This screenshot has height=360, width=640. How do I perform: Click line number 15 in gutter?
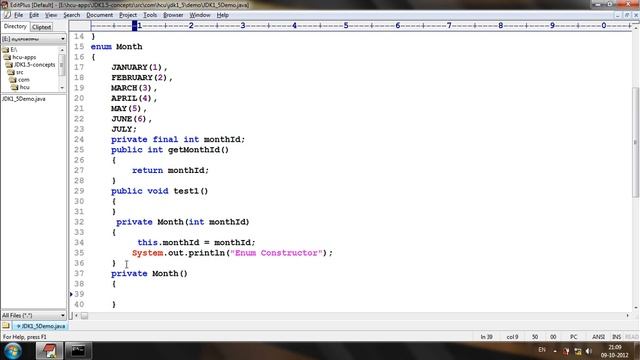point(79,47)
